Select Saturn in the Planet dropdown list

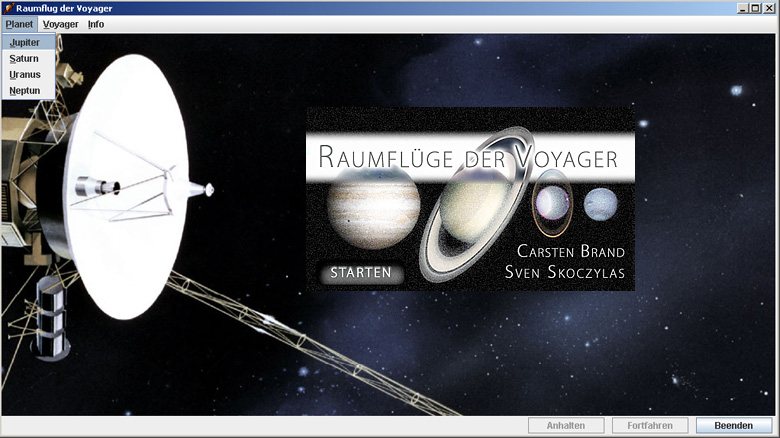tap(24, 59)
